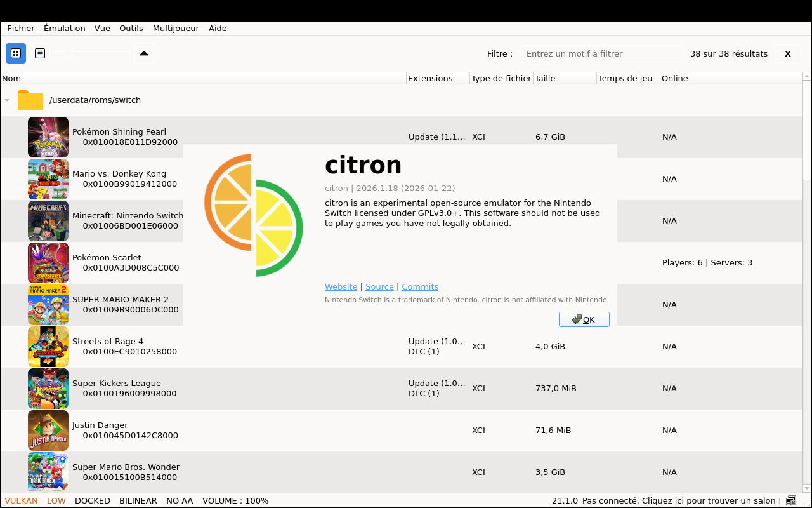812x508 pixels.
Task: Select the Streets of Rage 4 icon
Action: [x=48, y=347]
